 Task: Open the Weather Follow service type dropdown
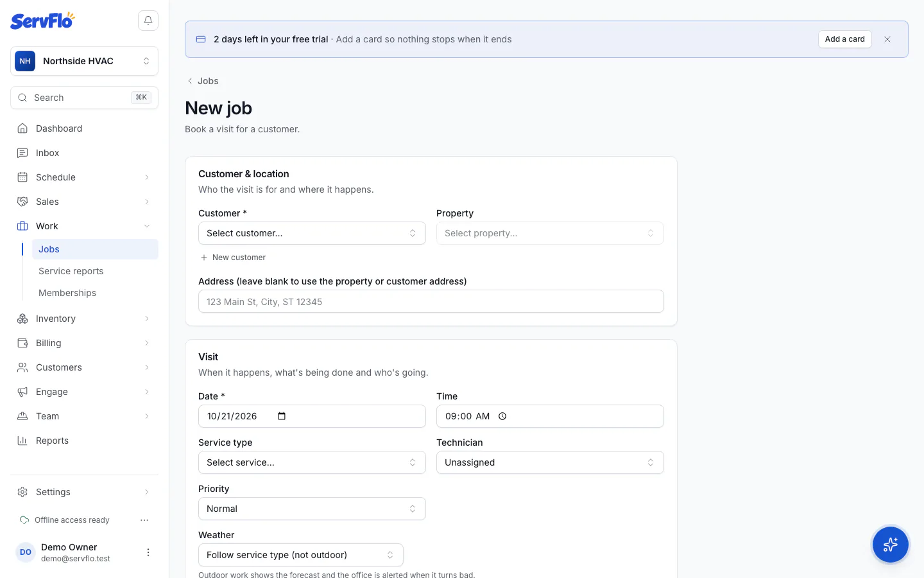point(301,555)
